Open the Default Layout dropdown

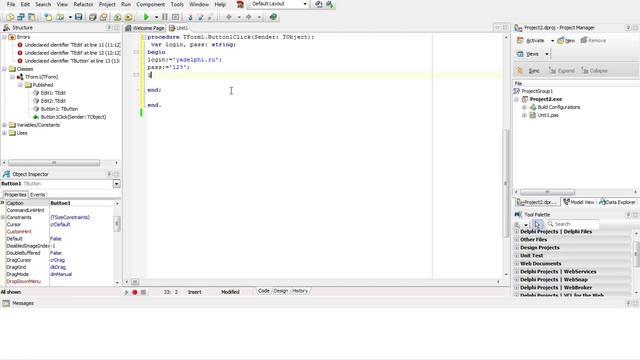pyautogui.click(x=304, y=4)
